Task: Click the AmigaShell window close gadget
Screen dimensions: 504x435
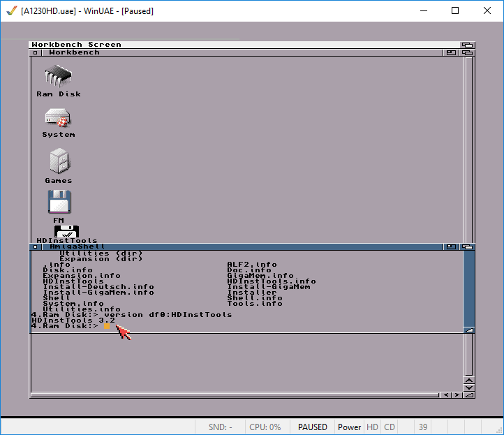Action: [36, 246]
